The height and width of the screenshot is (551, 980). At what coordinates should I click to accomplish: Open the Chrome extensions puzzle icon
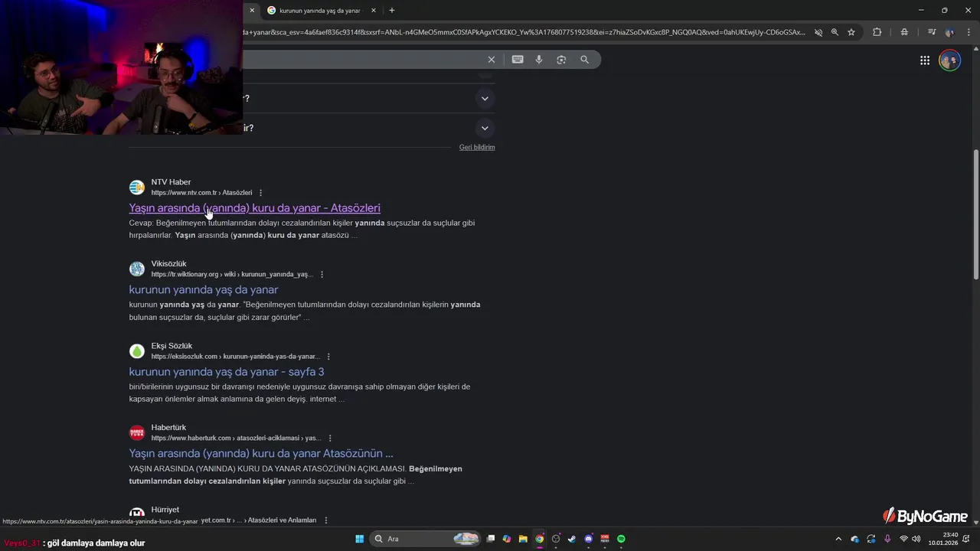tap(877, 32)
